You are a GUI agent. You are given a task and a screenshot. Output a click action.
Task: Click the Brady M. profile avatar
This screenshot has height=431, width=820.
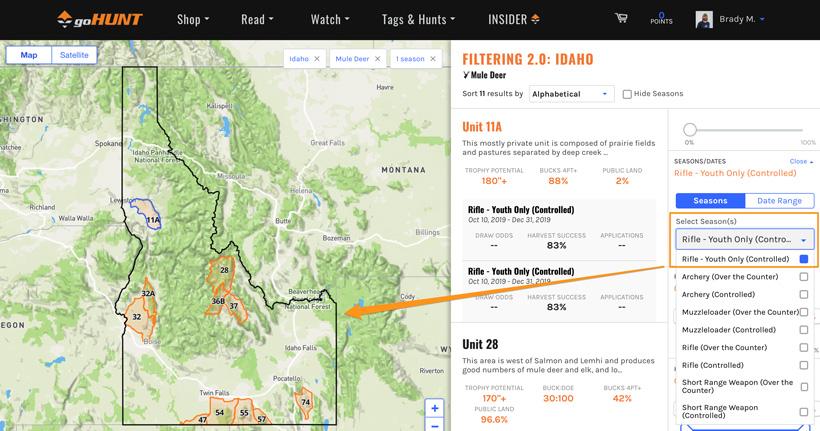704,19
